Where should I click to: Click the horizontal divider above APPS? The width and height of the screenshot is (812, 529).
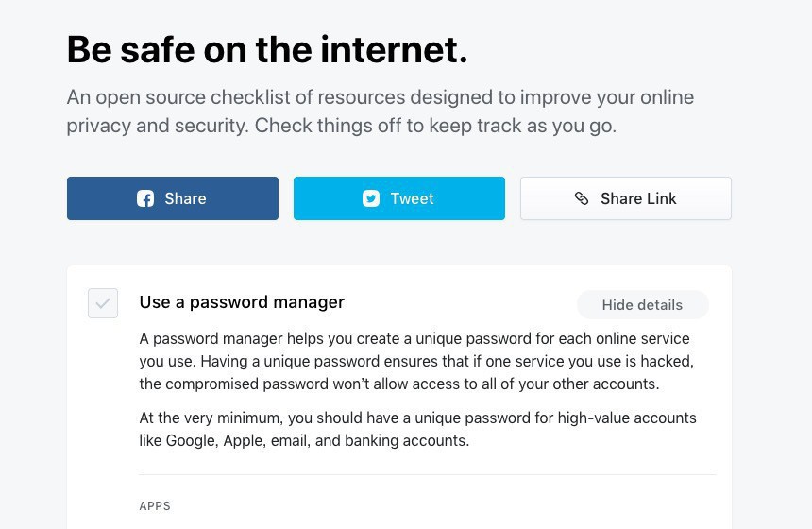427,474
